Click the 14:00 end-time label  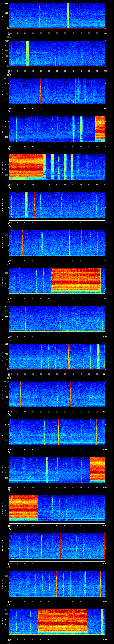(x=105, y=487)
